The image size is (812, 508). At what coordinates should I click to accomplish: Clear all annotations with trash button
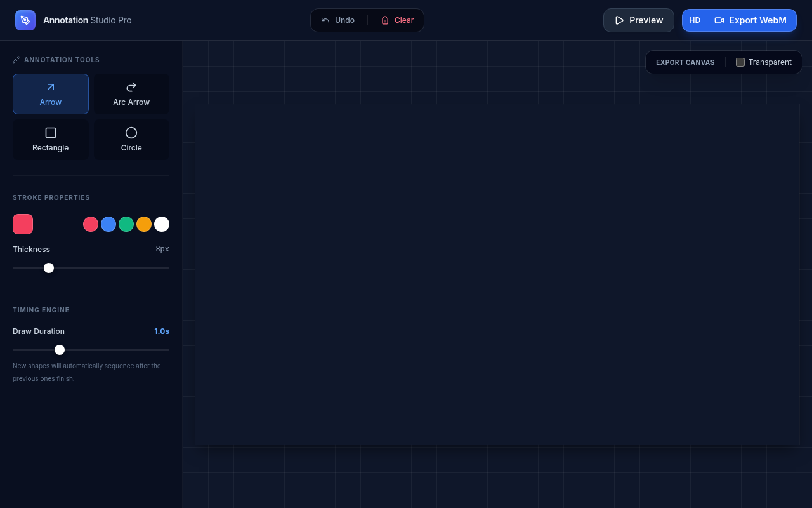[x=397, y=20]
